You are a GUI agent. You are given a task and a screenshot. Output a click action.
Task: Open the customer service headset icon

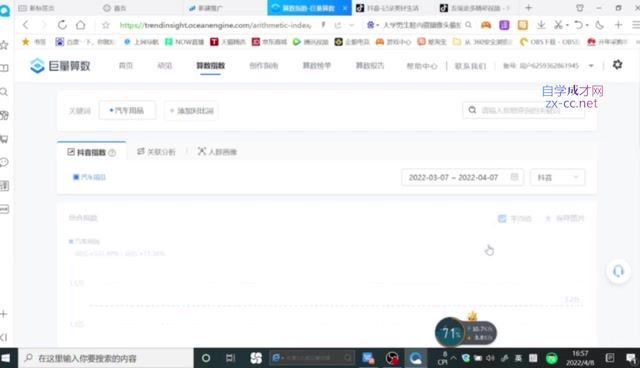618,271
